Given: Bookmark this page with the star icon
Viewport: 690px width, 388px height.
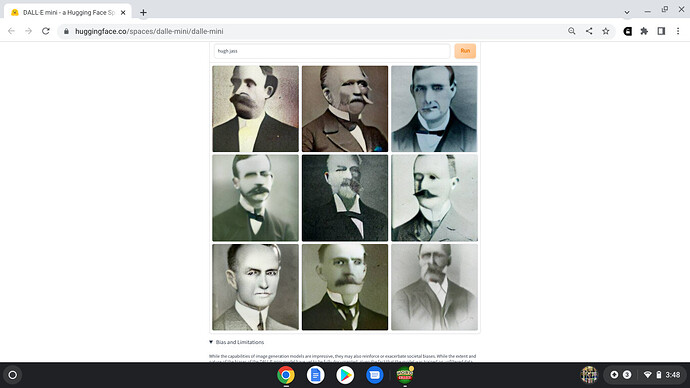Looking at the screenshot, I should pyautogui.click(x=606, y=31).
